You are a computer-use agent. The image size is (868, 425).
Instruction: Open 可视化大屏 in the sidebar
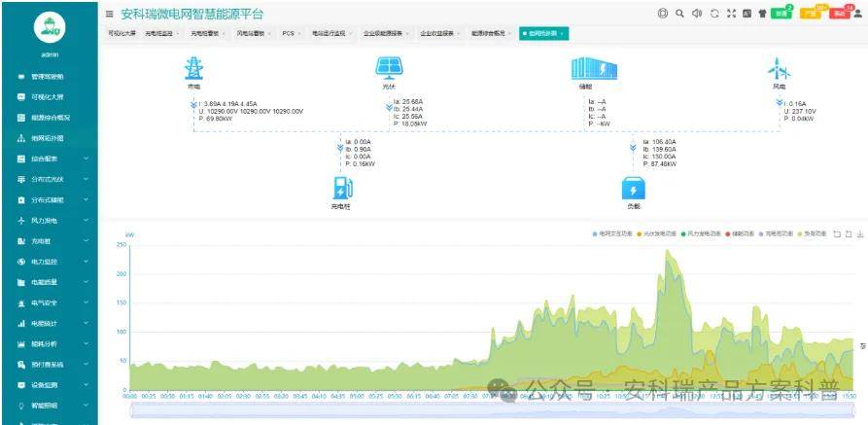pyautogui.click(x=47, y=97)
